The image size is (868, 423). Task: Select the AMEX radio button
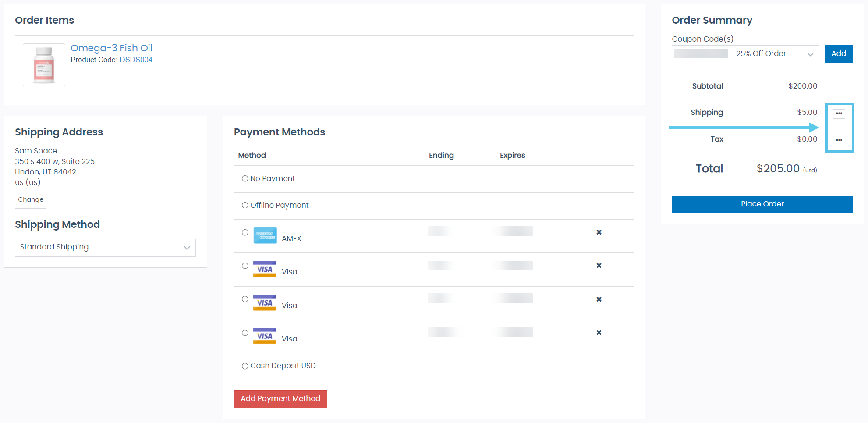pos(245,233)
